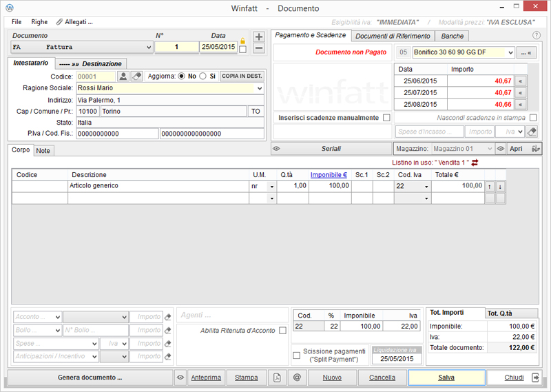The width and height of the screenshot is (551, 392).
Task: Clear Spese row with eraser icon
Action: 168,344
